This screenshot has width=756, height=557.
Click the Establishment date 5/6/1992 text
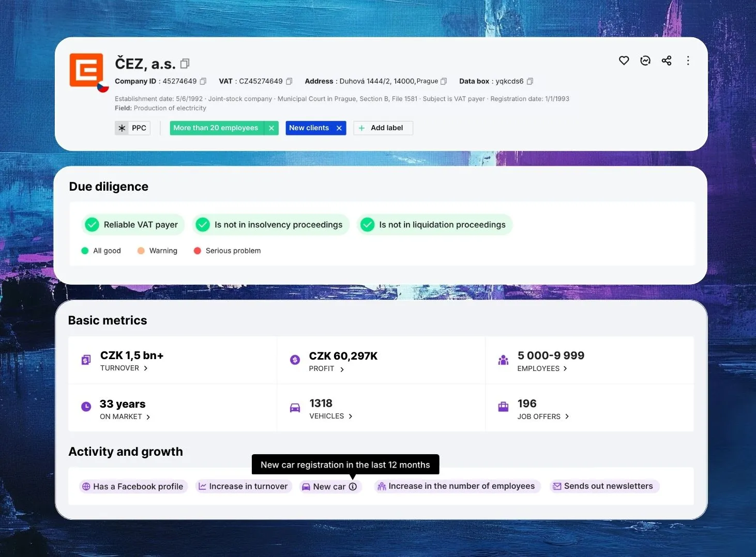(159, 99)
